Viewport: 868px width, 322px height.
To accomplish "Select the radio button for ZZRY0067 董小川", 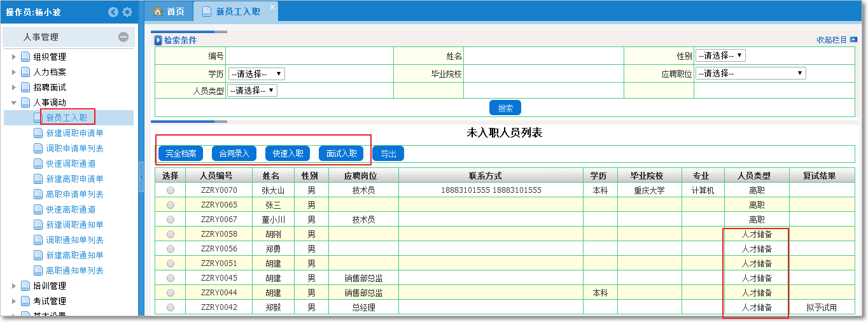I will [x=170, y=220].
